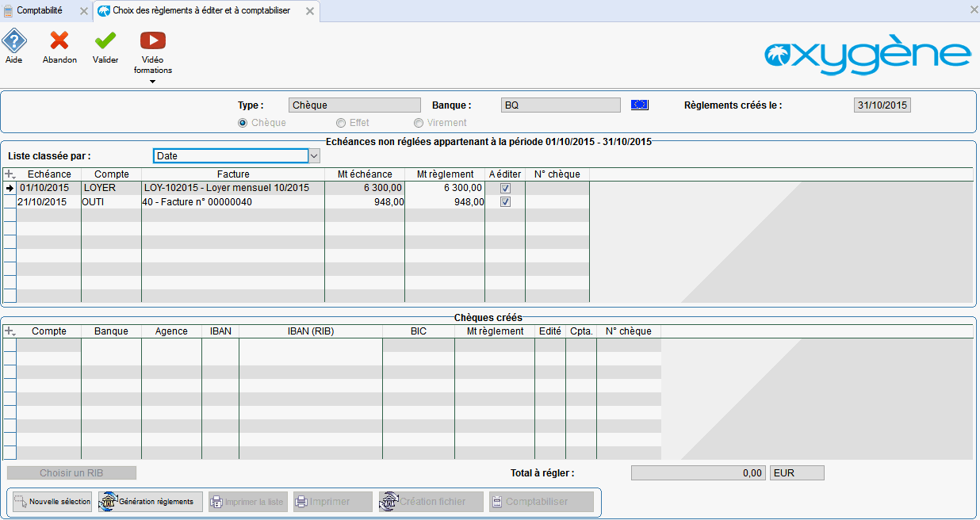This screenshot has width=980, height=520.
Task: Open column chooser icon in échéances table
Action: click(10, 174)
